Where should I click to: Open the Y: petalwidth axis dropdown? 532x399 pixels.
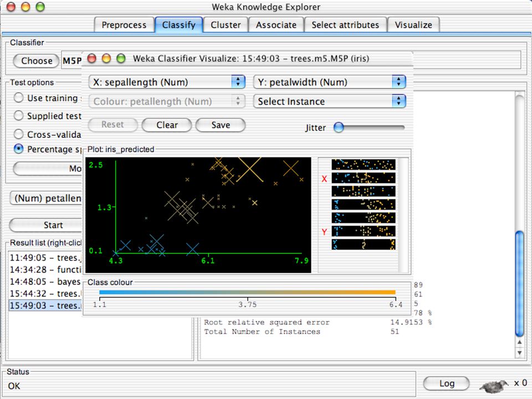tap(329, 82)
